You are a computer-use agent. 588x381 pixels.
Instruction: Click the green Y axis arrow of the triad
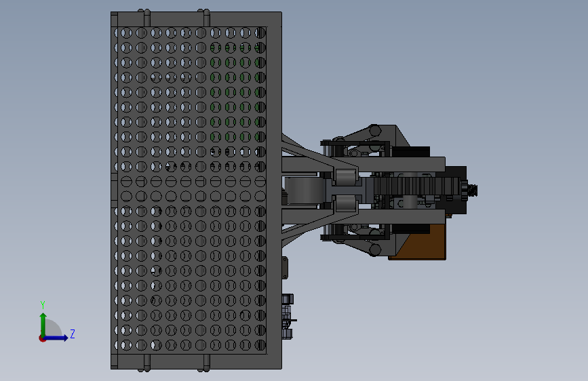(43, 325)
